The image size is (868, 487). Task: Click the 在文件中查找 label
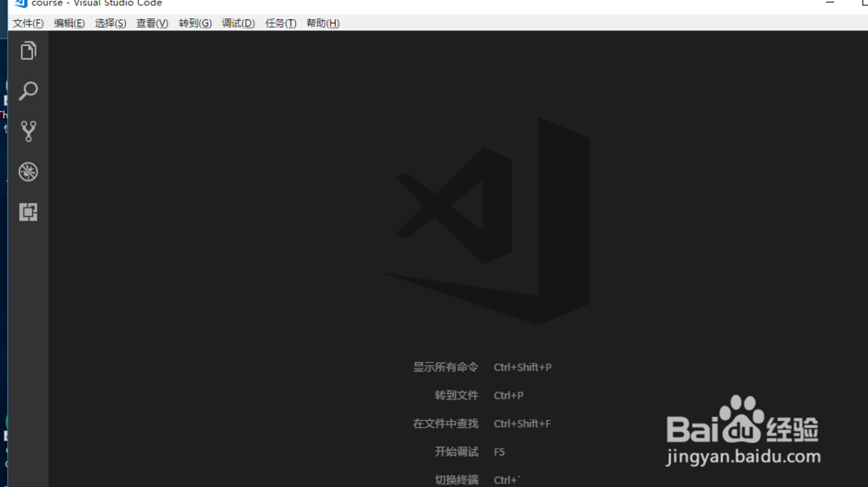point(445,424)
